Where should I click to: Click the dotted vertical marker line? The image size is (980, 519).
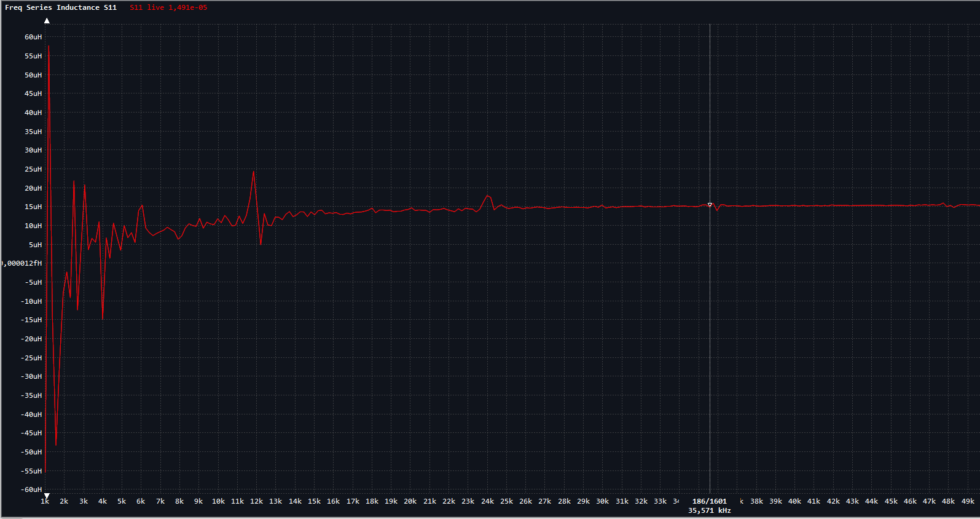710,338
